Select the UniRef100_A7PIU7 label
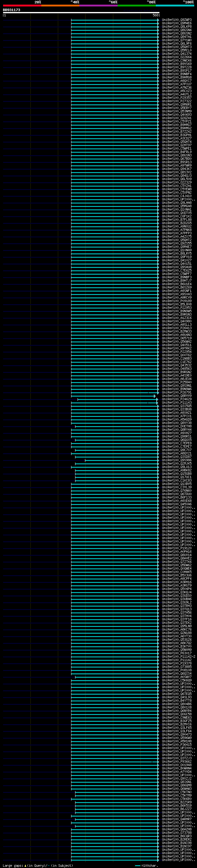Viewport: 197px width, 868px height. click(177, 84)
